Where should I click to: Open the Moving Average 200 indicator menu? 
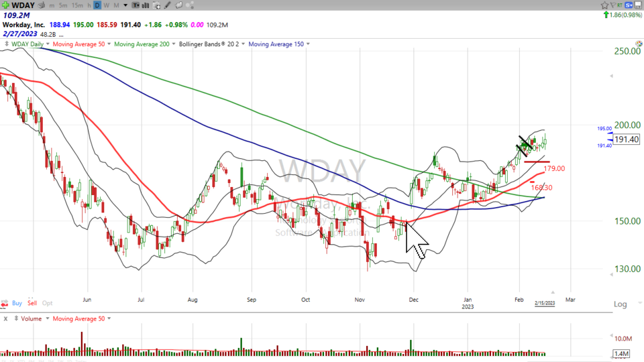pos(174,44)
